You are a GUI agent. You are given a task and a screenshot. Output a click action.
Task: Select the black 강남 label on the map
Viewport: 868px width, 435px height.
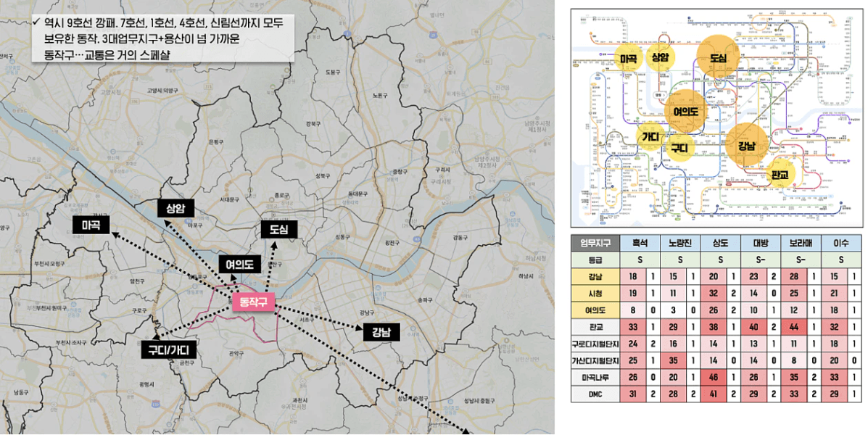click(381, 332)
